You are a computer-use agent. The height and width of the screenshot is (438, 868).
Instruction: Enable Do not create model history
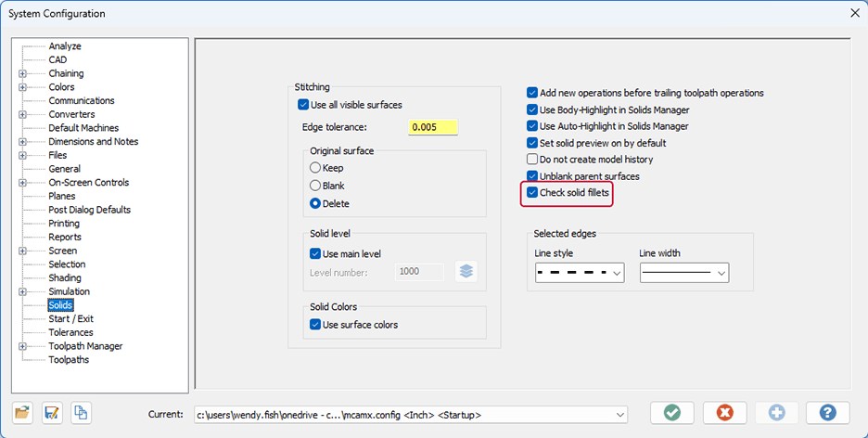click(x=532, y=160)
